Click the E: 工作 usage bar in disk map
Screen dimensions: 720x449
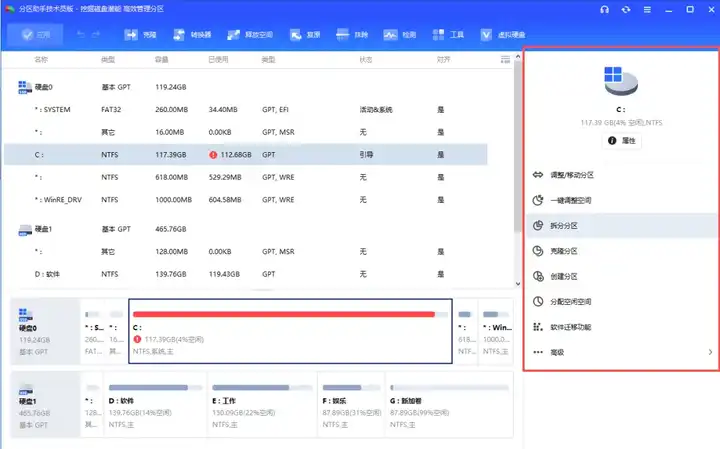pos(262,388)
